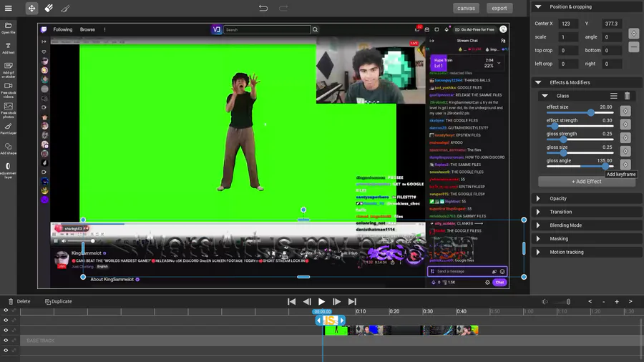This screenshot has height=362, width=644.
Task: Toggle link icon on video clips track
Action: pos(14,331)
